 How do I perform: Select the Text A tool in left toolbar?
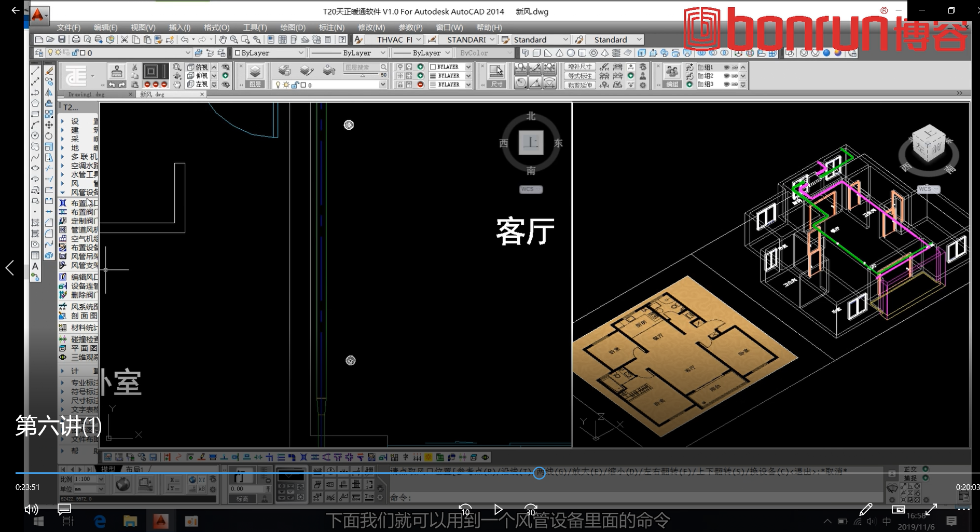coord(35,266)
